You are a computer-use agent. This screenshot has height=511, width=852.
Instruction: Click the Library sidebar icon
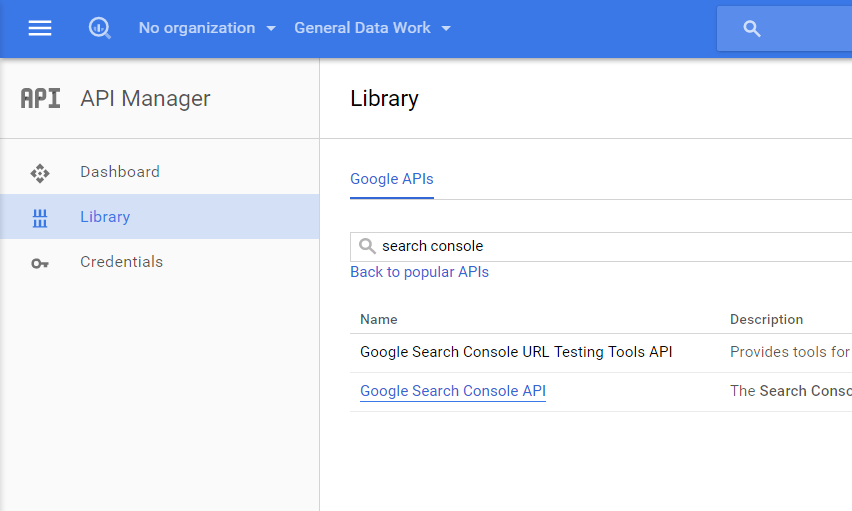click(x=40, y=218)
